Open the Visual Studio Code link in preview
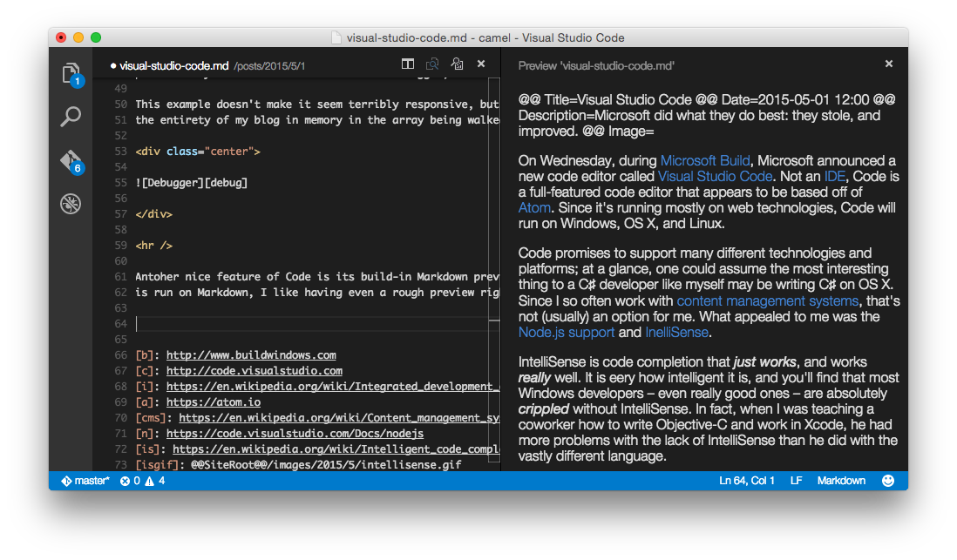 tap(715, 177)
